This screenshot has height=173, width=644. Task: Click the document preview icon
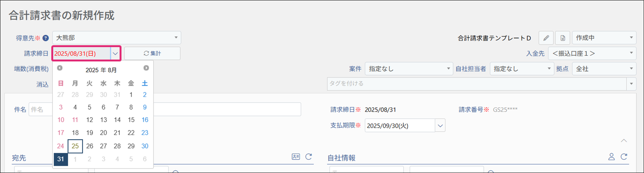click(563, 38)
